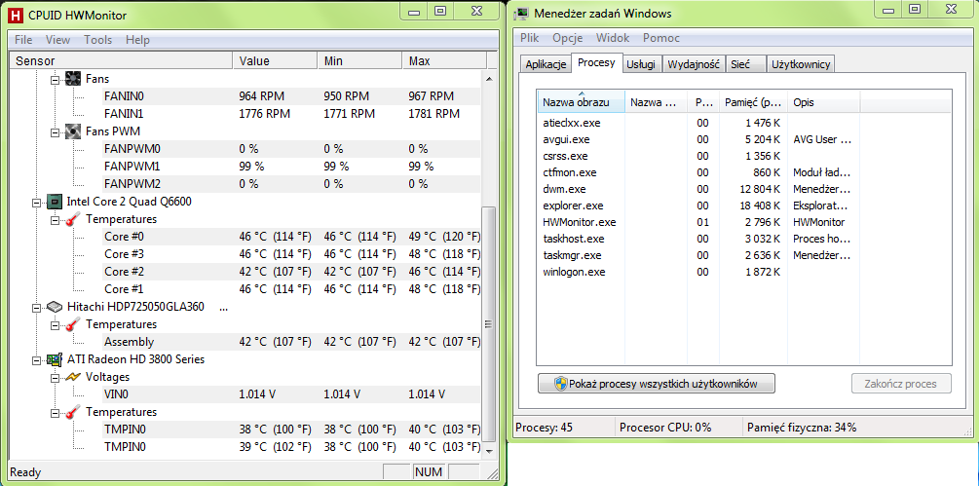The image size is (980, 486).
Task: Open the Plik menu in Task Manager
Action: (530, 37)
